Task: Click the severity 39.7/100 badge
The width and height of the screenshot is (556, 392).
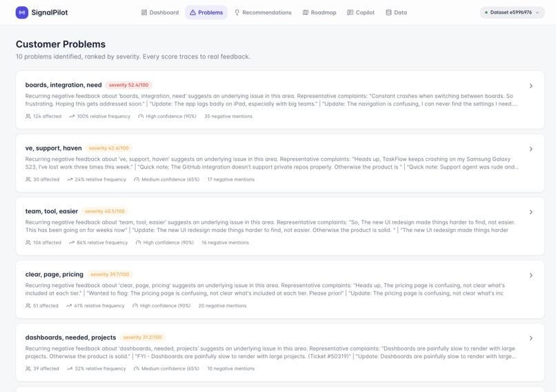Action: point(110,275)
